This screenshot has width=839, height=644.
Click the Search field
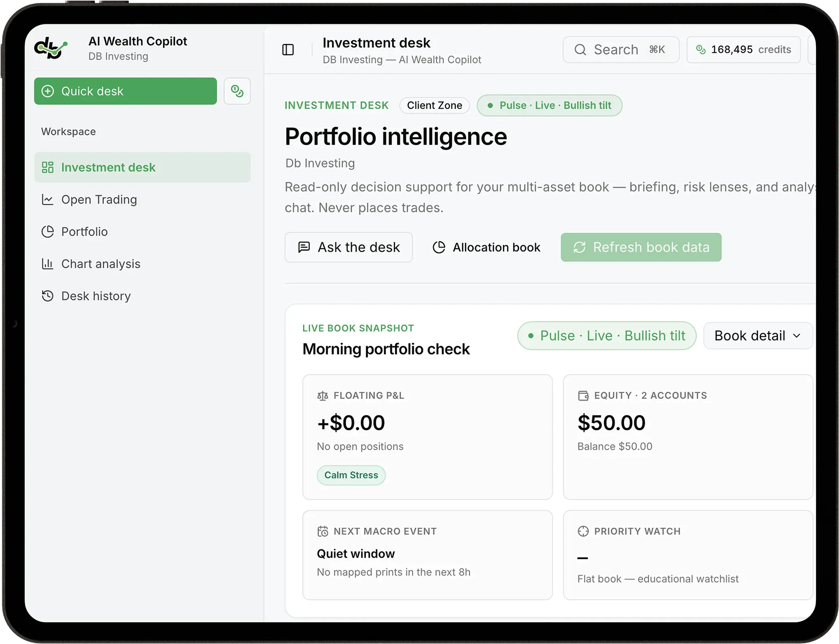[x=621, y=50]
